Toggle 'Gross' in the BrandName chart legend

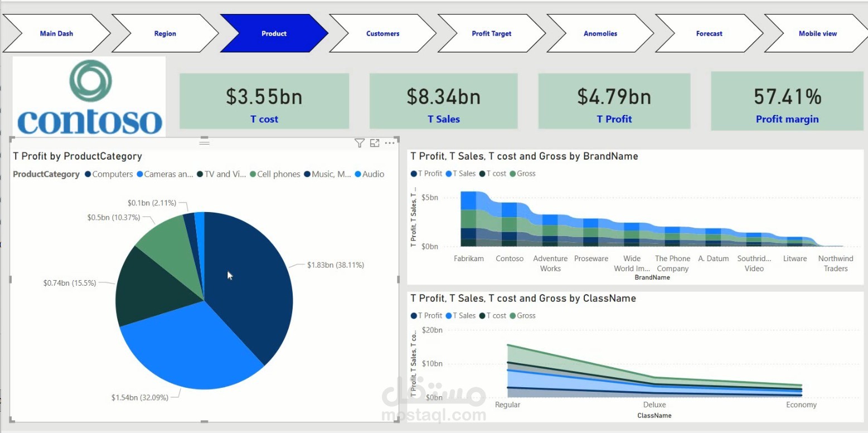click(523, 174)
